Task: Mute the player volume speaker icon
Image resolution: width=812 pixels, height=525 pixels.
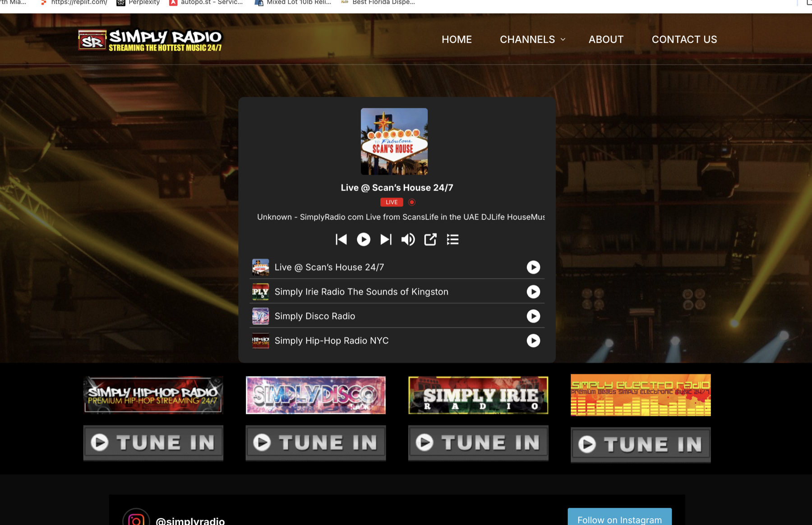Action: click(x=408, y=239)
